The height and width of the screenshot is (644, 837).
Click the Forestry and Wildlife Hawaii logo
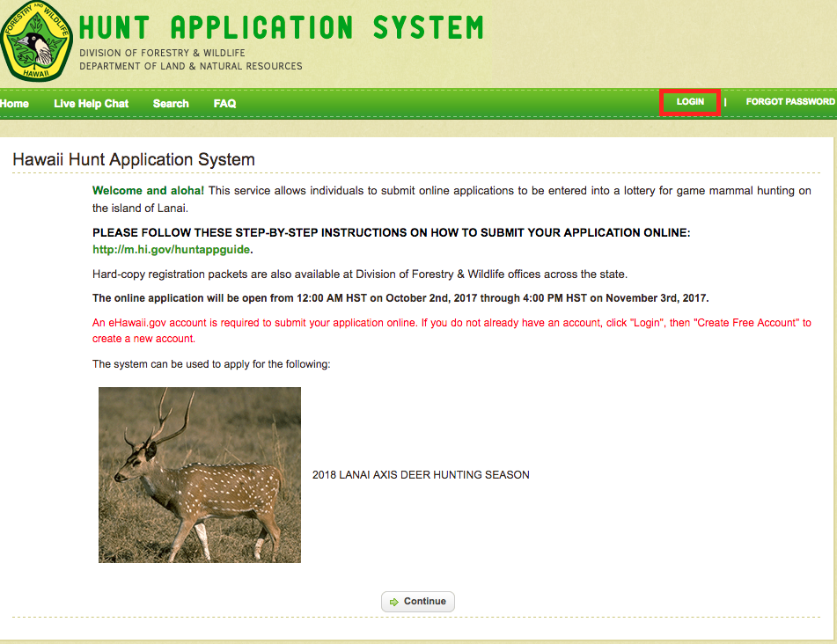[x=36, y=40]
